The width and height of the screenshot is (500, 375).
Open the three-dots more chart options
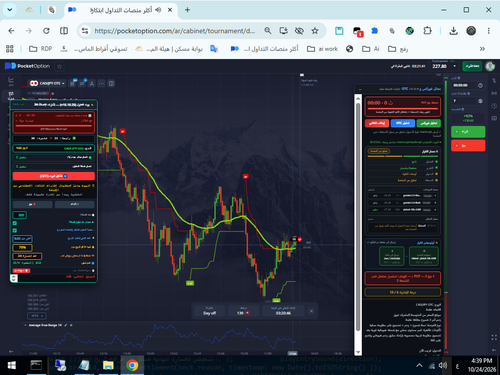[x=101, y=83]
